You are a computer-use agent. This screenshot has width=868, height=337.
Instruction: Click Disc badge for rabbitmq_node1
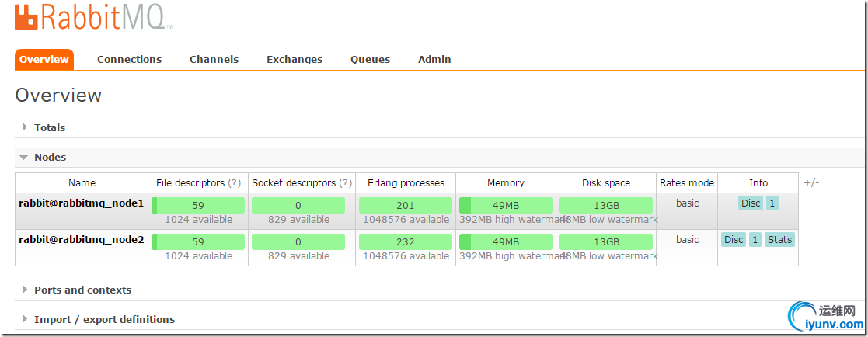(751, 203)
